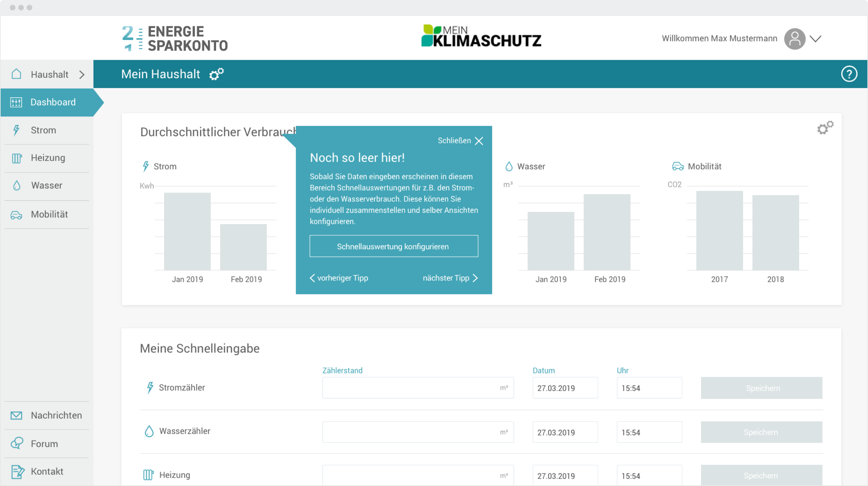Go back to vorheriger Tipp
The width and height of the screenshot is (868, 486).
[339, 278]
